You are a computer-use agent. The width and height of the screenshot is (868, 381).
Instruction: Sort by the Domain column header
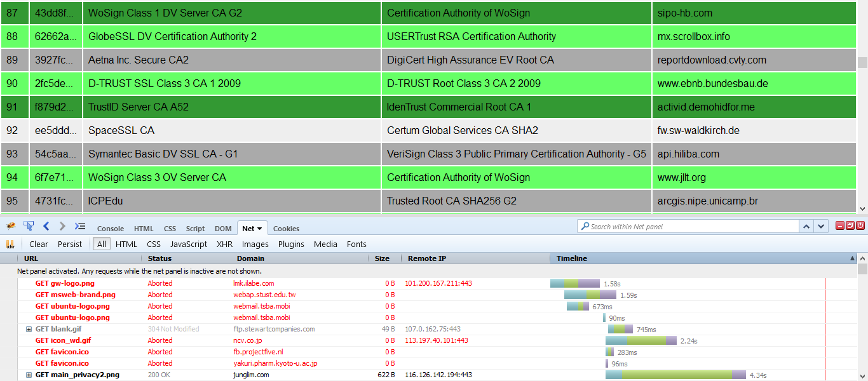pos(300,258)
